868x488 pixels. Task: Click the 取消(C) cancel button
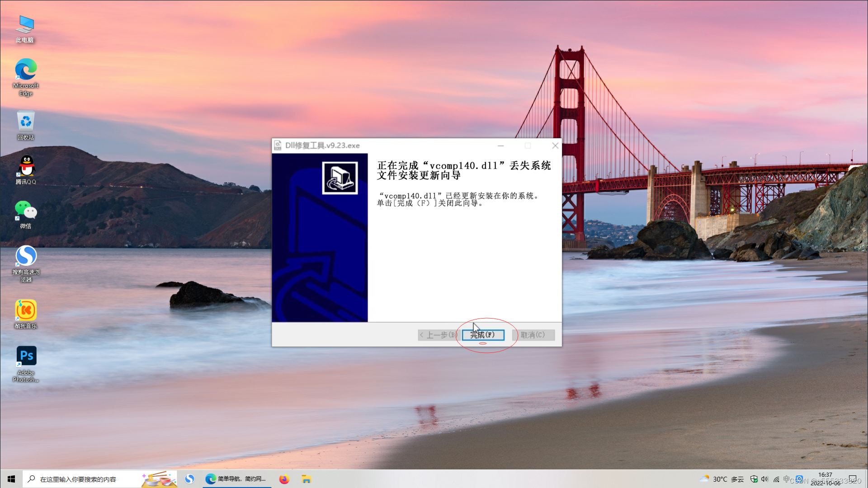click(x=533, y=335)
